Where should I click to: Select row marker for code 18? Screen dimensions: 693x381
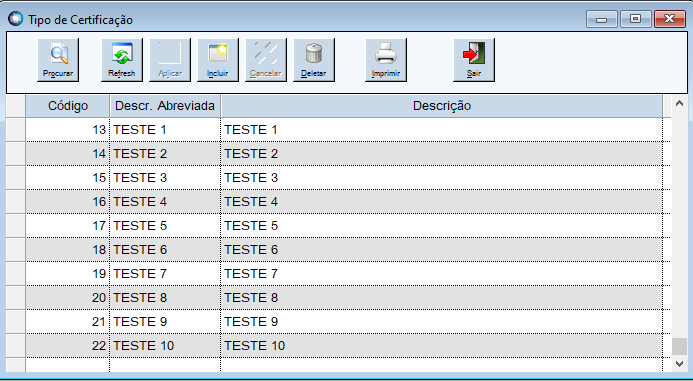[16, 250]
